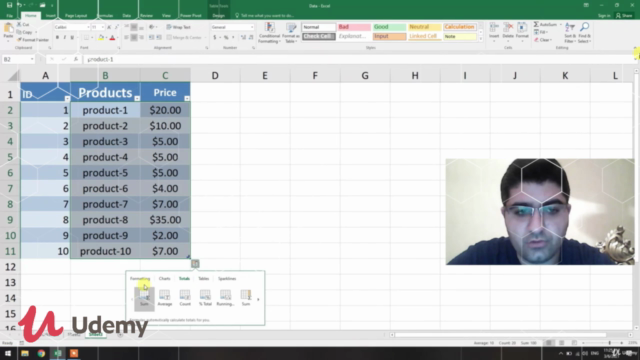Click the Cut scissors icon

(x=19, y=24)
